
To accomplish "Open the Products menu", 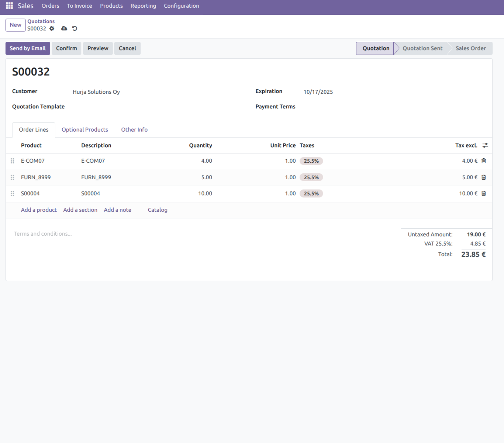I will tap(111, 6).
